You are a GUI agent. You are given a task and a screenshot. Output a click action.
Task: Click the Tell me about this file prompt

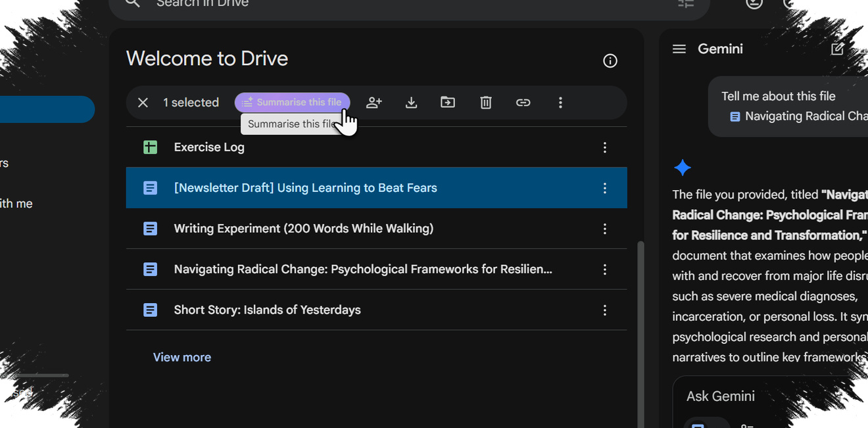(779, 96)
